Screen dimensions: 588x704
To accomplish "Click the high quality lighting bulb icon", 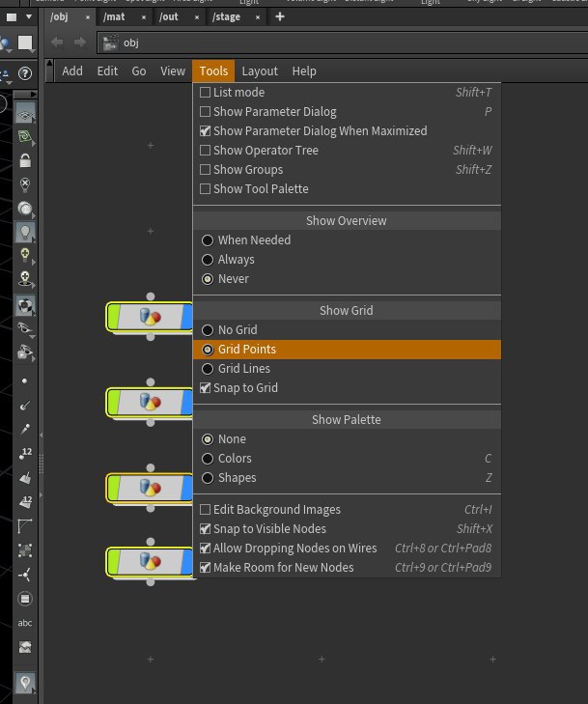I will click(x=25, y=256).
